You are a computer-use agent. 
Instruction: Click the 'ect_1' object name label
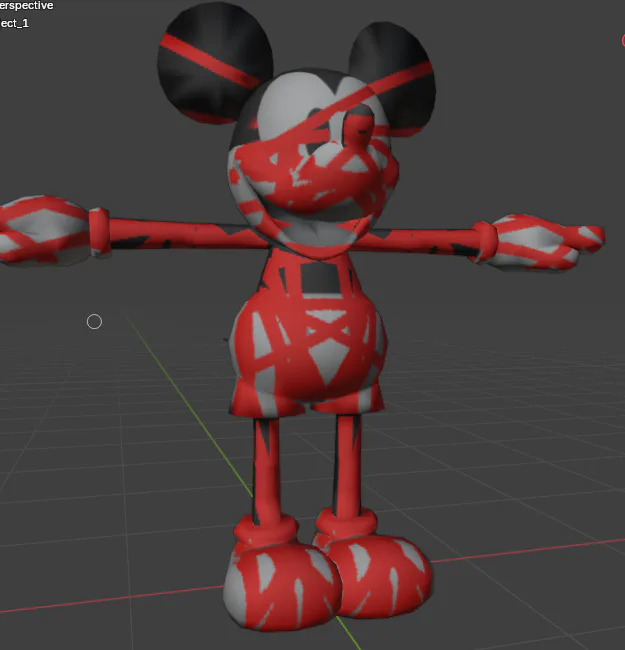pyautogui.click(x=15, y=23)
